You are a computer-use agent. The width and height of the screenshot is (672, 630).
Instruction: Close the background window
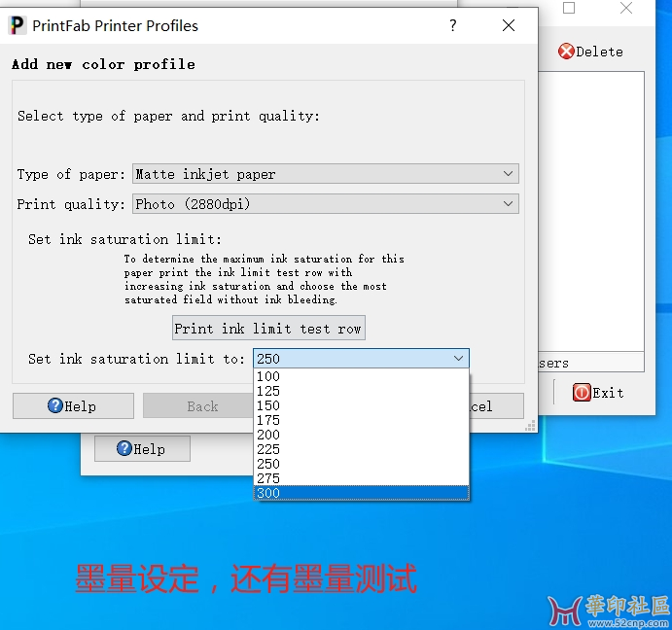point(626,8)
